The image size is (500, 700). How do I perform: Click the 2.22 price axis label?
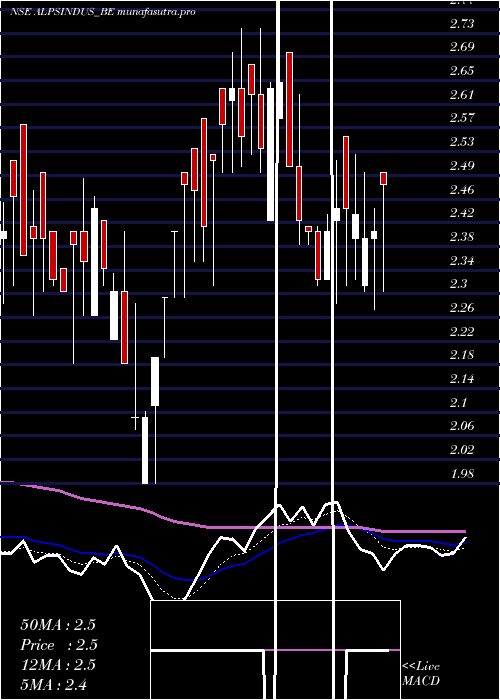[462, 331]
